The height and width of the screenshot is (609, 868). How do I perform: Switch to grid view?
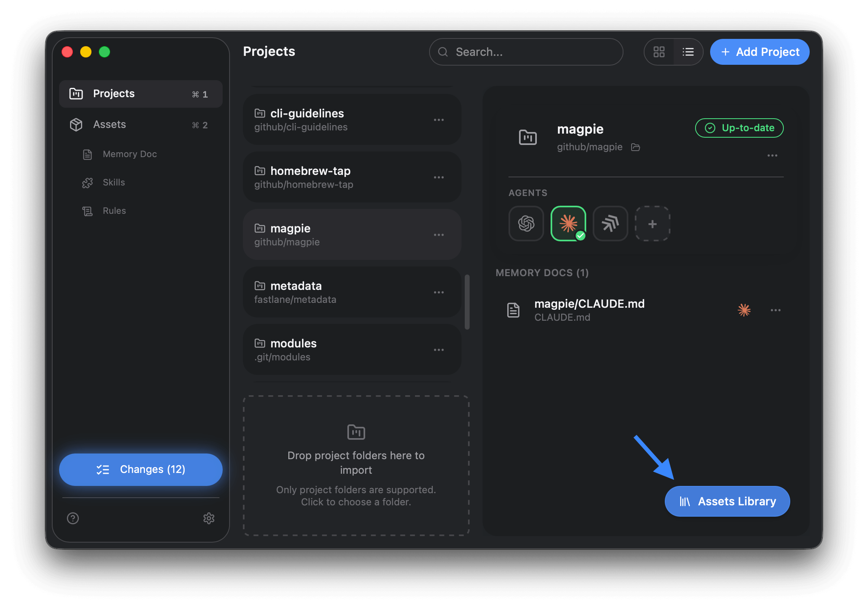659,52
